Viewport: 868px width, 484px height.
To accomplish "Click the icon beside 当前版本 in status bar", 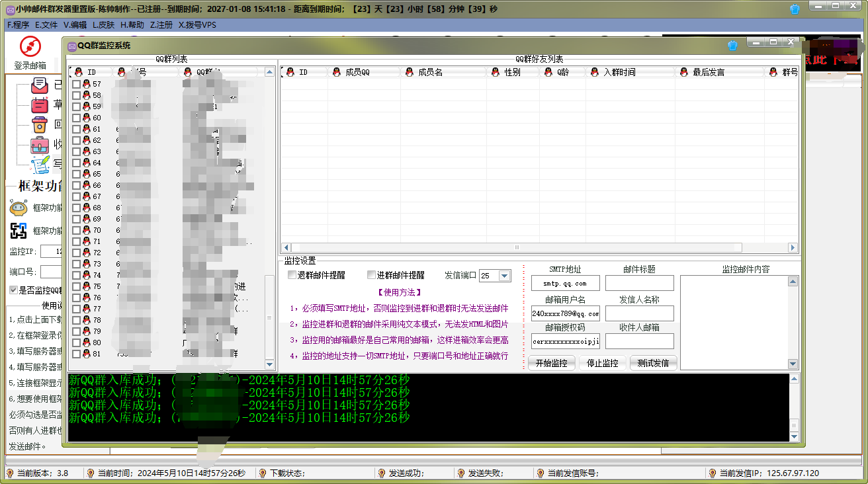I will tap(10, 473).
